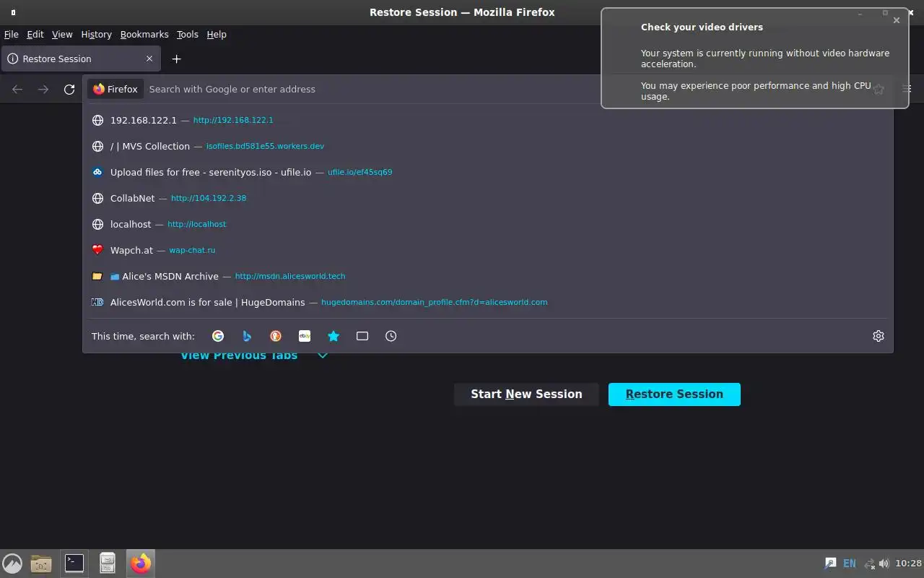Open the file cabinet icon in taskbar
The image size is (924, 578).
(x=108, y=563)
